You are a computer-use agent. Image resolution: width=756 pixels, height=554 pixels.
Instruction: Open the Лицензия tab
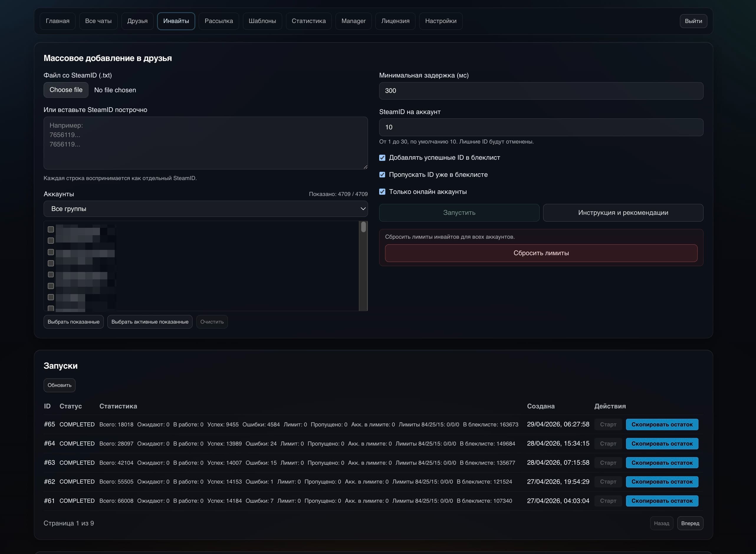click(395, 21)
